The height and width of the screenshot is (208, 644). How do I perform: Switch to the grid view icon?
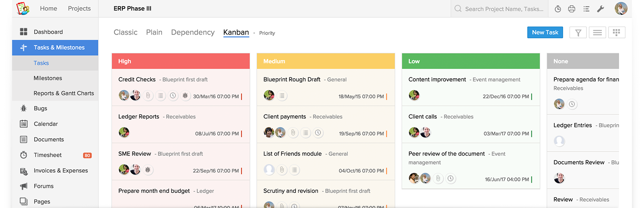tap(616, 33)
